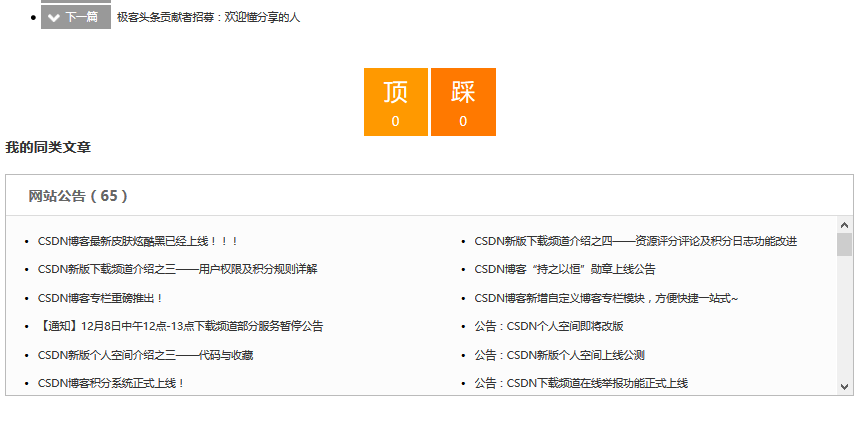
Task: Open 公告：CSDN个人空间即将改版
Action: 549,326
